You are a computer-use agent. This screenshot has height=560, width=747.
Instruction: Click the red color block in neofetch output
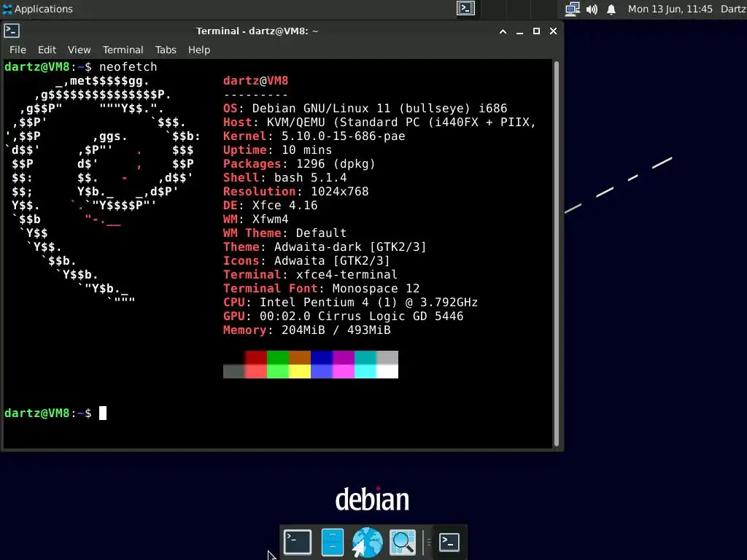tap(256, 357)
